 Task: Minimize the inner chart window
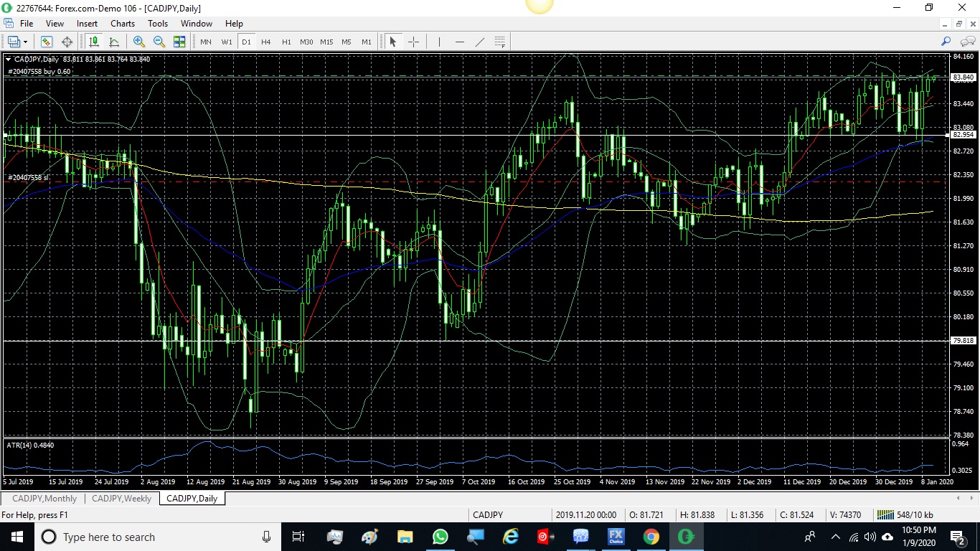(x=946, y=24)
